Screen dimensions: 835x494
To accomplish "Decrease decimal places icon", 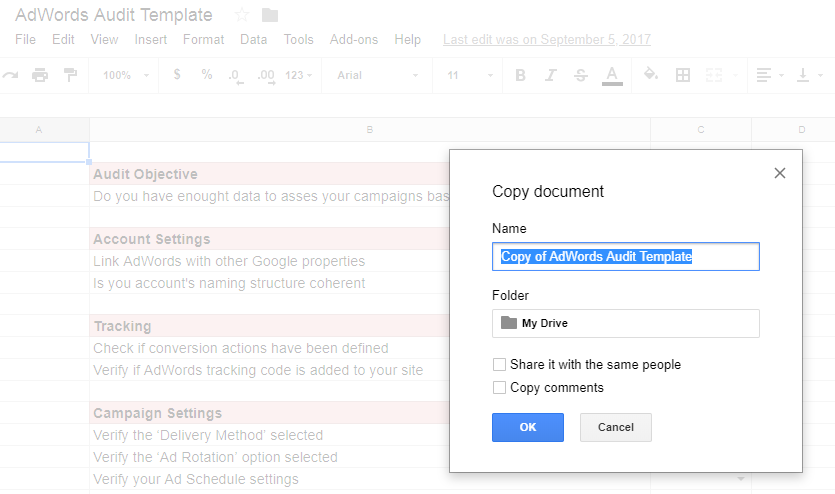I will coord(235,76).
